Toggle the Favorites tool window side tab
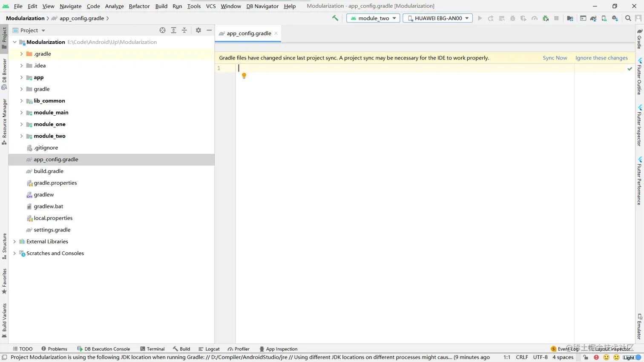 coord(4,281)
